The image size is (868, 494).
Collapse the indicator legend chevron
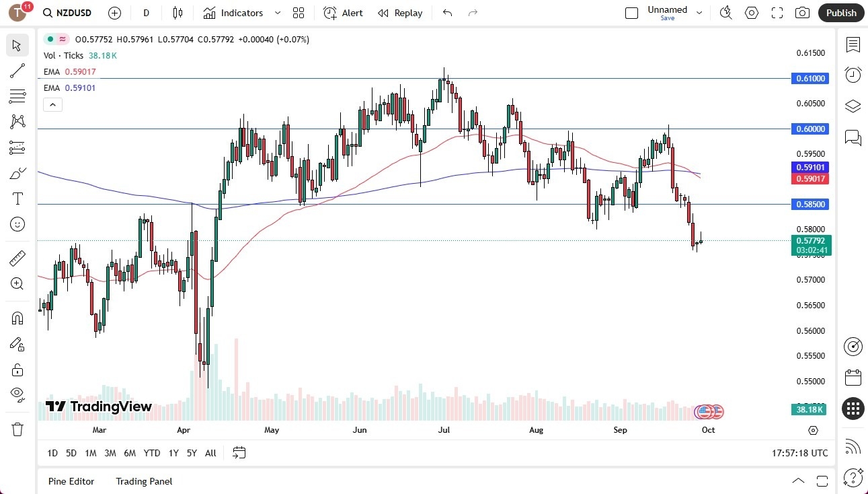point(52,104)
